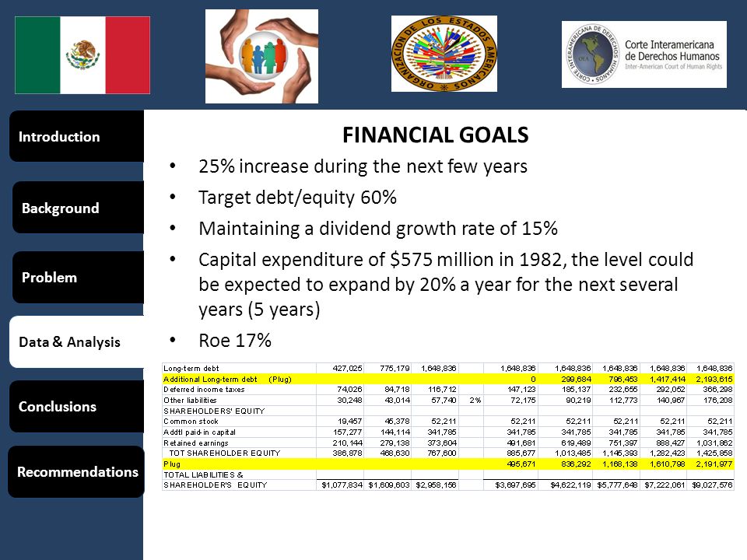
Task: Click the long-term debt value 427,025
Action: pos(347,368)
